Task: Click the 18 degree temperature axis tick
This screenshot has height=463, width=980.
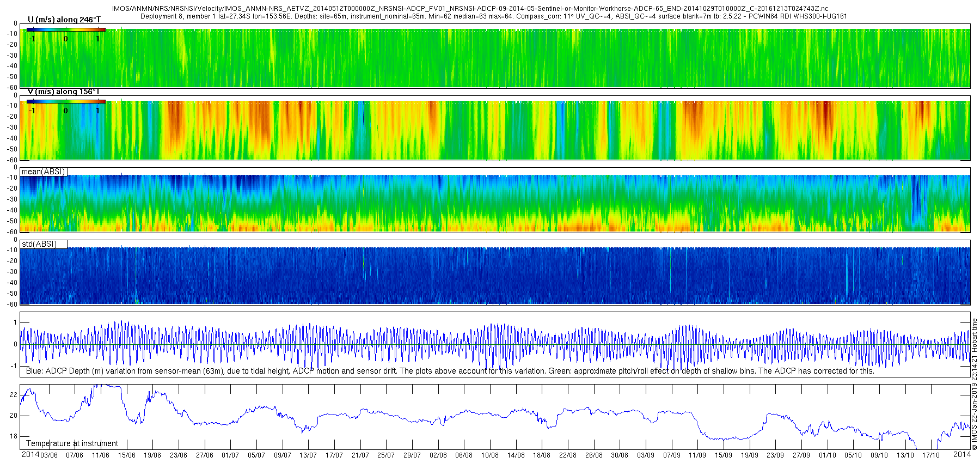Action: point(14,436)
